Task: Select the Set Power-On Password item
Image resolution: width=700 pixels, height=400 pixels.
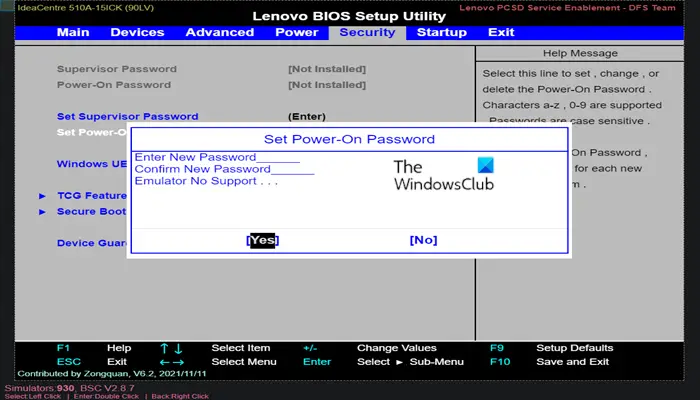Action: point(92,132)
